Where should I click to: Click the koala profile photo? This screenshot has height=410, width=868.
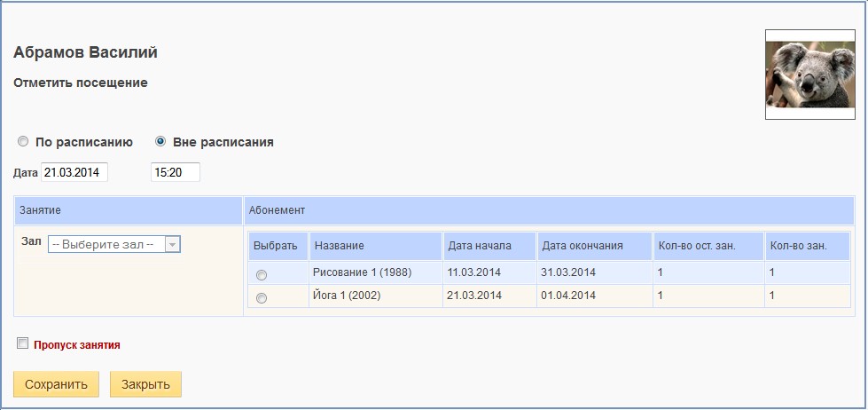coord(810,75)
